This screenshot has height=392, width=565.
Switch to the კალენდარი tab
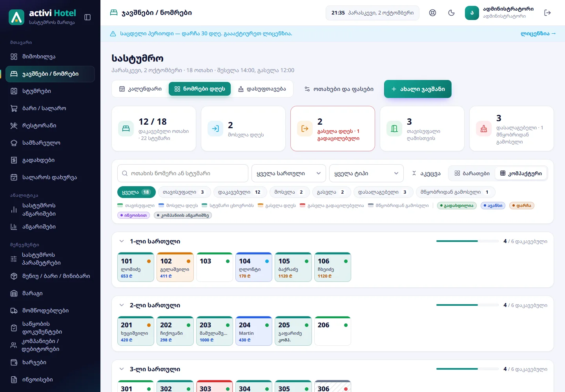point(140,89)
